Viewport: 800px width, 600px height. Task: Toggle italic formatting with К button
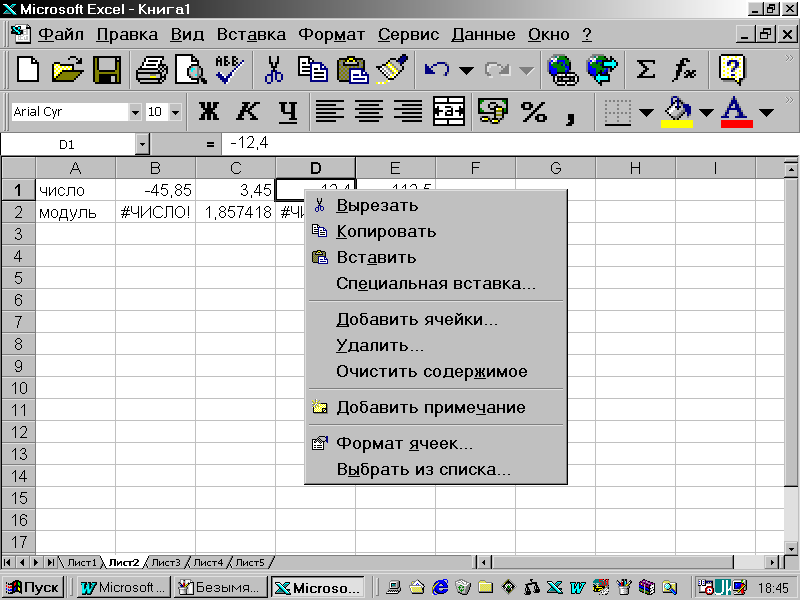pyautogui.click(x=248, y=112)
